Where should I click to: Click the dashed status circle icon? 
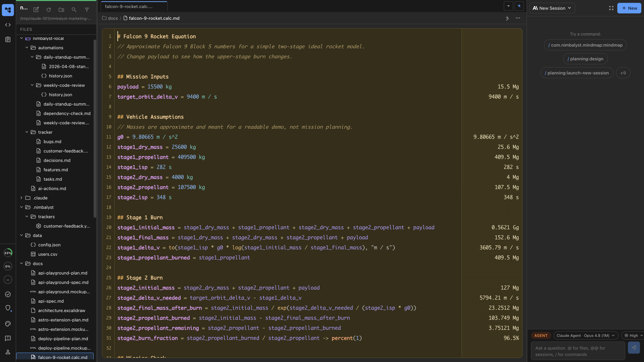(8, 280)
